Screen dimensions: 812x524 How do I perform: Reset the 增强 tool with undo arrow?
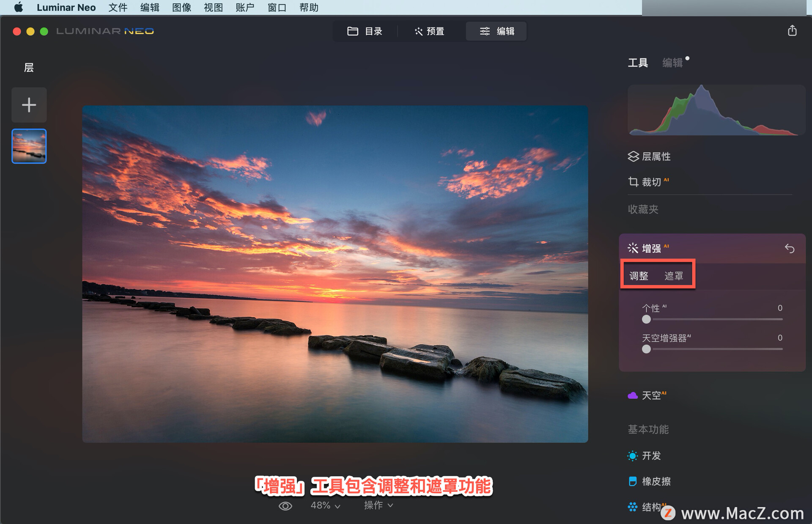point(790,248)
